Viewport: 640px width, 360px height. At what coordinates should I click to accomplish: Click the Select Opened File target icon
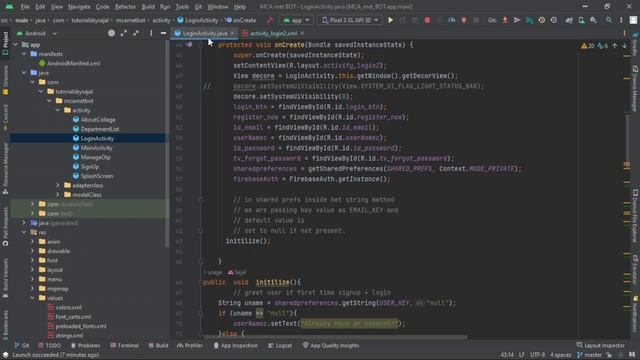(111, 33)
